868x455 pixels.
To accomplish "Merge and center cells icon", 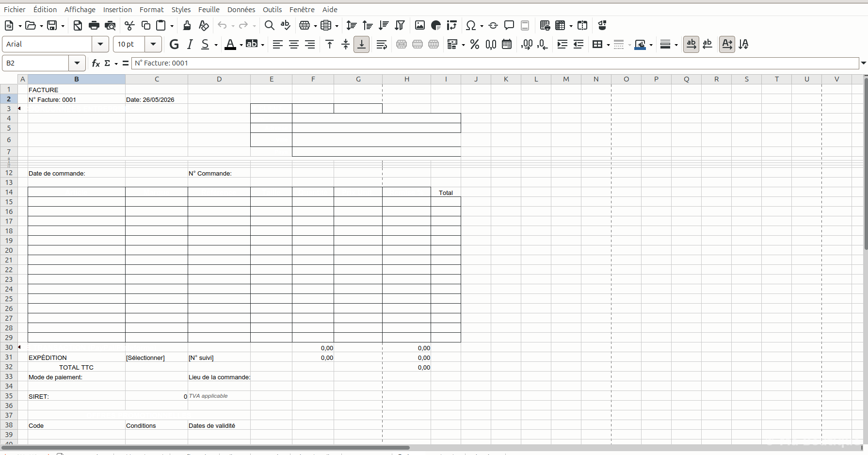I will (402, 45).
